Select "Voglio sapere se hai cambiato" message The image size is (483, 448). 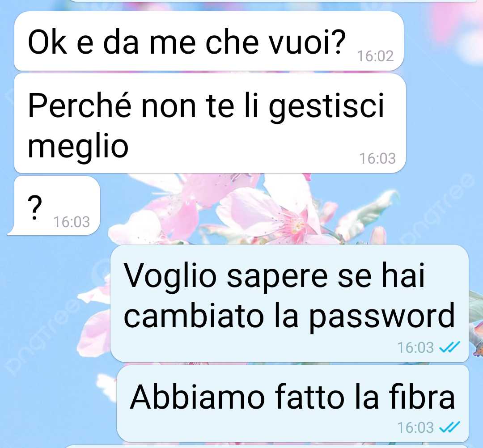click(x=289, y=303)
